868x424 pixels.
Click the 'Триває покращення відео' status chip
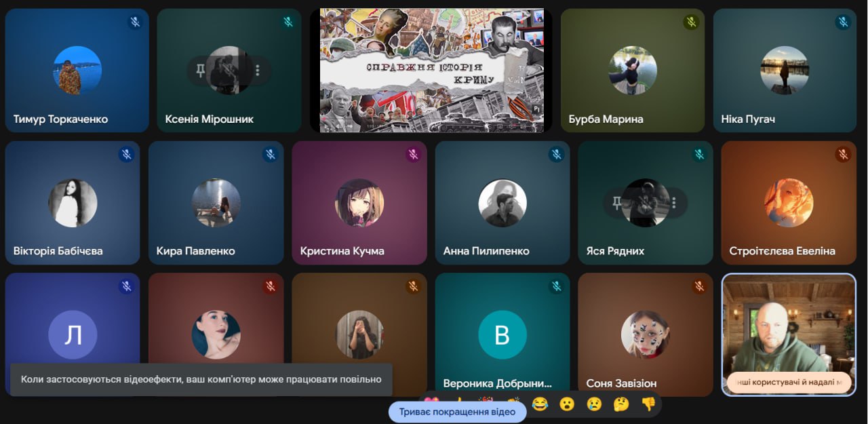click(457, 412)
